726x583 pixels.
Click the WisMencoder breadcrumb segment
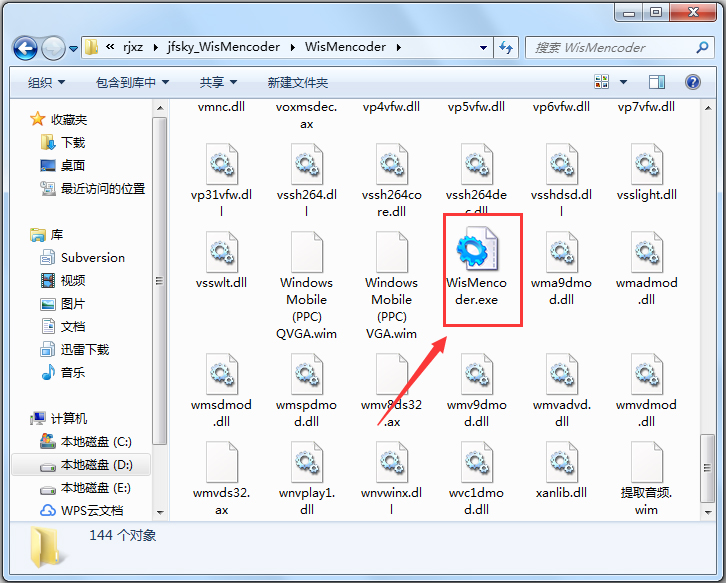(345, 47)
